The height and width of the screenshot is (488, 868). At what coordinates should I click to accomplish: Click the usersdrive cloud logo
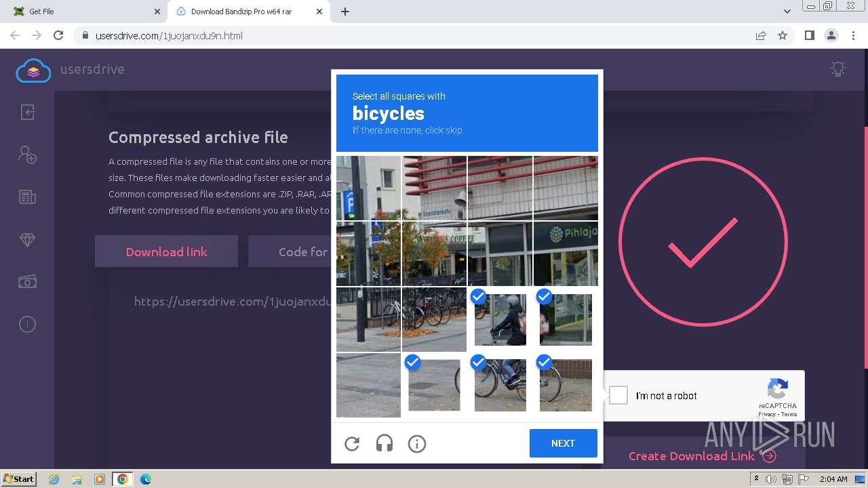click(x=33, y=70)
